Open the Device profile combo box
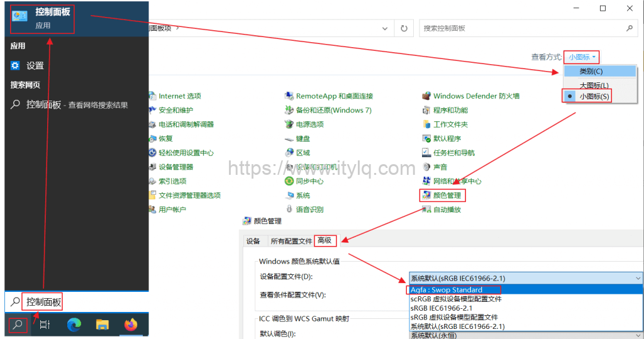This screenshot has width=644, height=339. click(526, 278)
